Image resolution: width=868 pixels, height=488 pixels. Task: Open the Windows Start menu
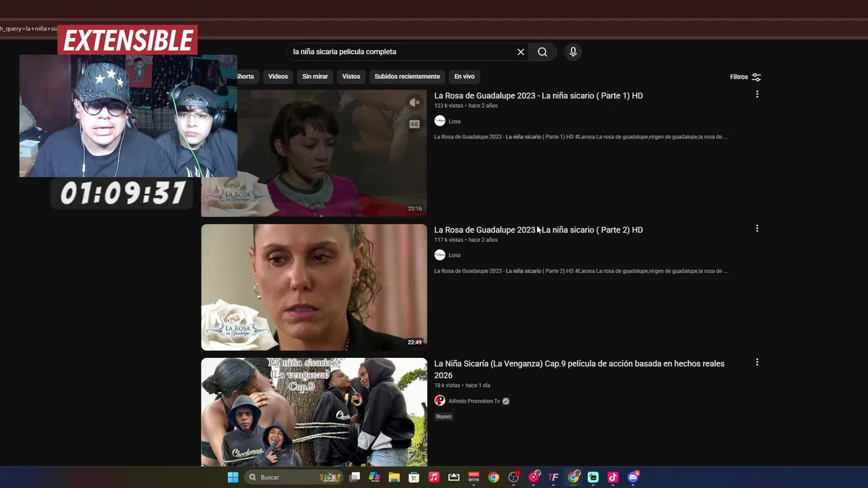[233, 477]
